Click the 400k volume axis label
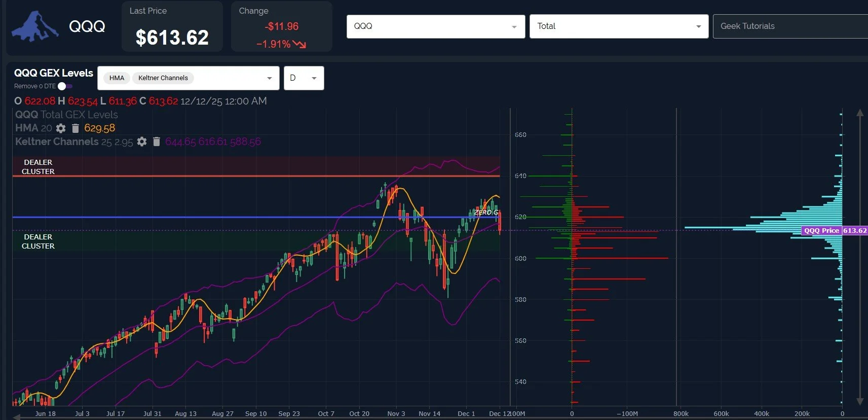The width and height of the screenshot is (868, 420). click(762, 413)
